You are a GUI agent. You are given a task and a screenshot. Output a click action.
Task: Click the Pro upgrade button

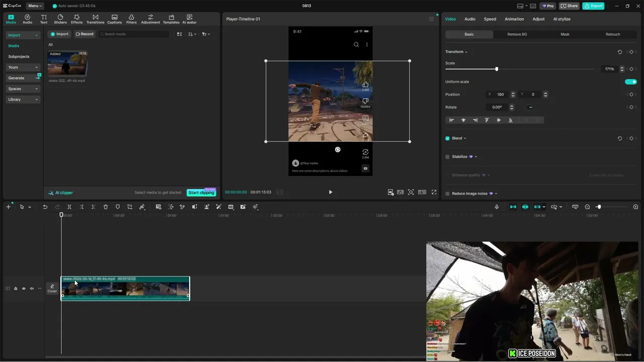point(547,6)
